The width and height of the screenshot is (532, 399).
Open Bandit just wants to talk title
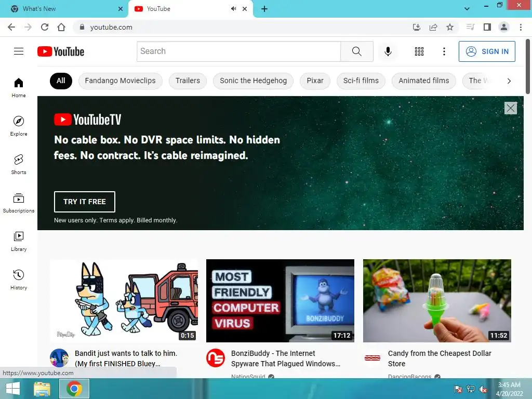pyautogui.click(x=126, y=358)
